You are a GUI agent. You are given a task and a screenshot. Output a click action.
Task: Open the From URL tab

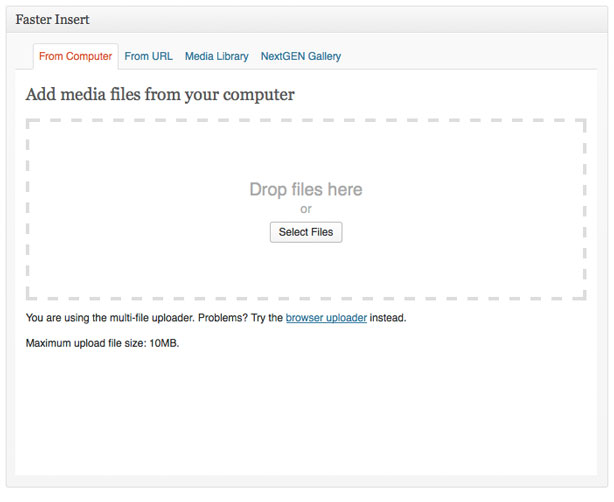click(x=148, y=56)
